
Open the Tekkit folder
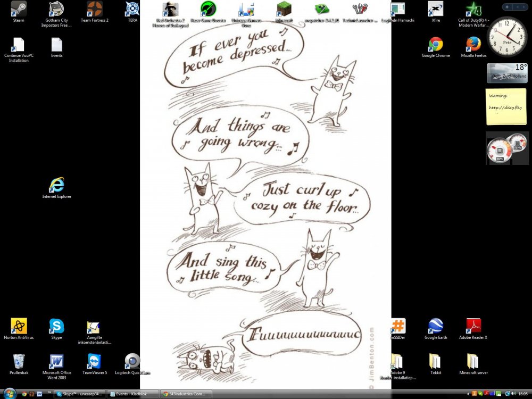(x=435, y=362)
